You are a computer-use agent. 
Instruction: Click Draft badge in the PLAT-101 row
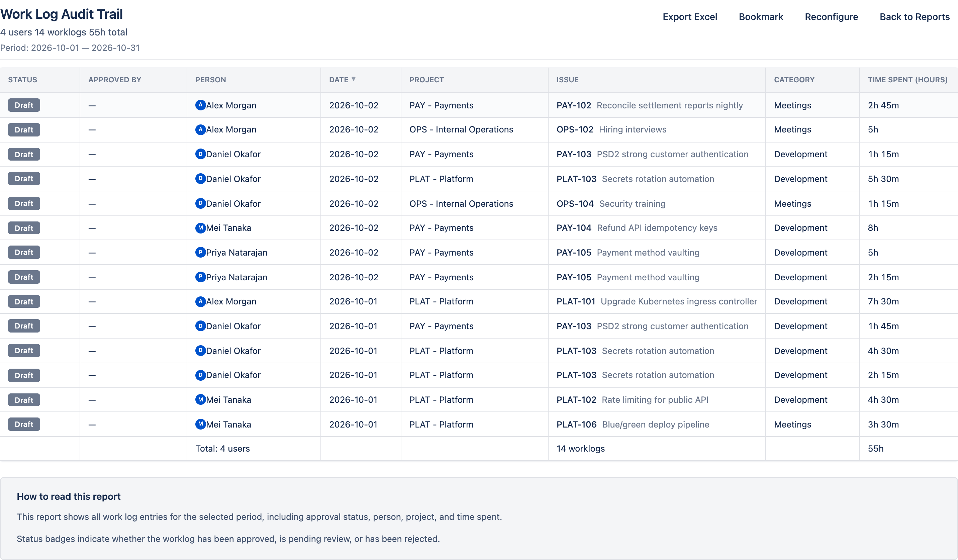tap(24, 301)
